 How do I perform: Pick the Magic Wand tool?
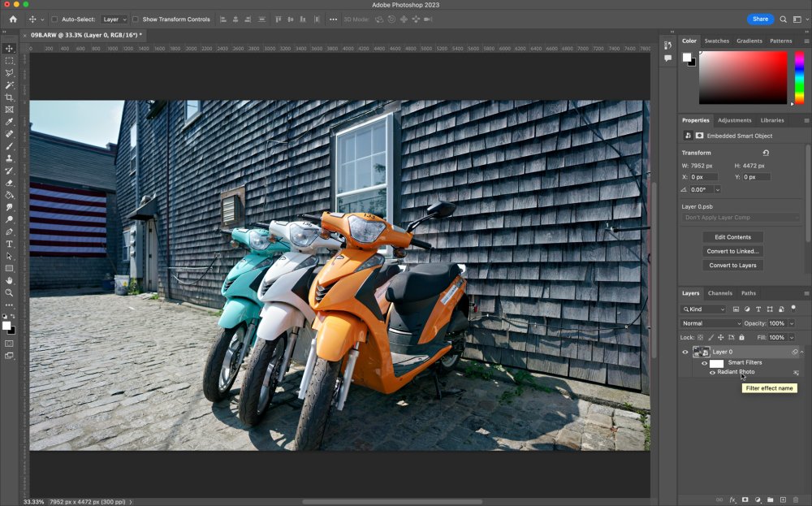(9, 85)
